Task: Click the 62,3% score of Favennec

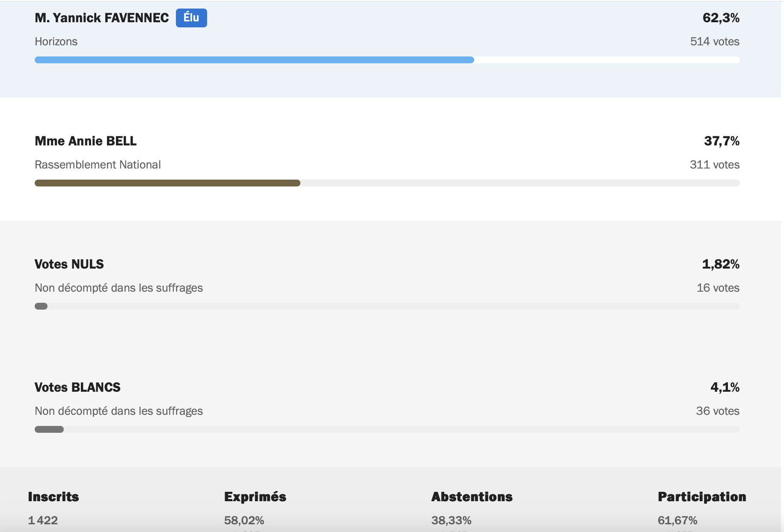Action: coord(721,18)
